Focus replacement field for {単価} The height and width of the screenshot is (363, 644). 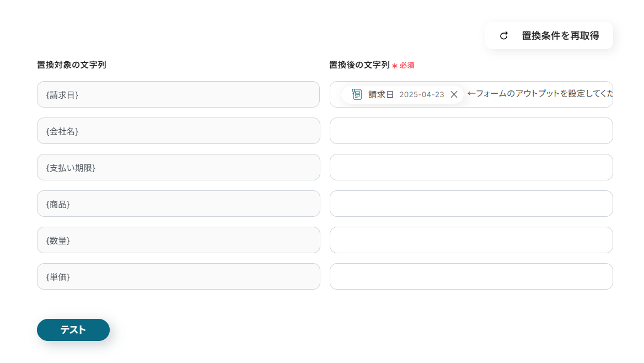click(x=471, y=276)
